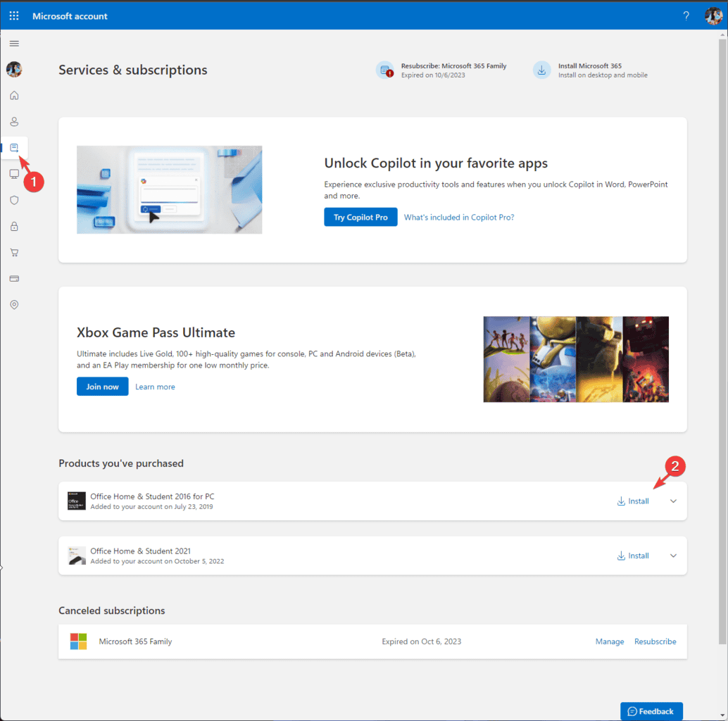The width and height of the screenshot is (728, 721).
Task: Open Your info person icon in sidebar
Action: click(14, 122)
